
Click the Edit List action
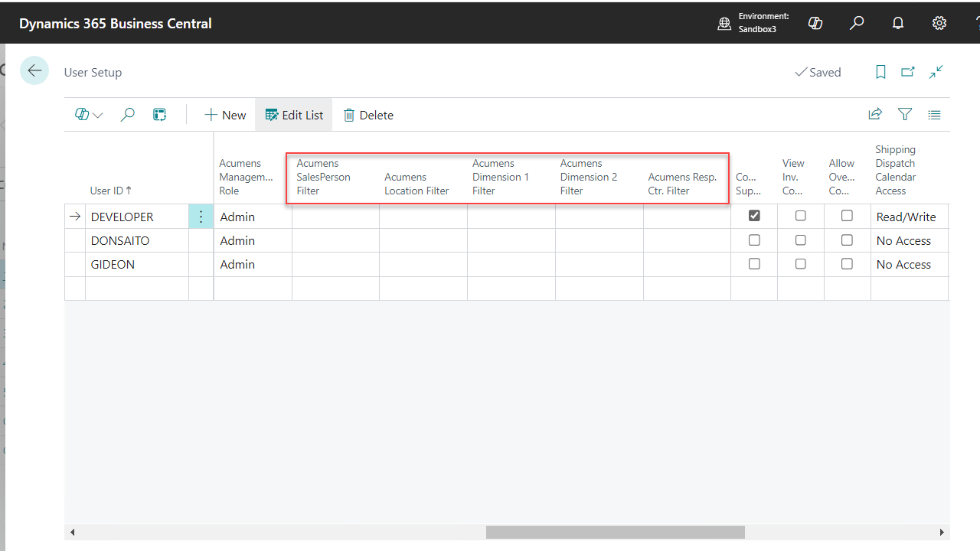coord(294,115)
